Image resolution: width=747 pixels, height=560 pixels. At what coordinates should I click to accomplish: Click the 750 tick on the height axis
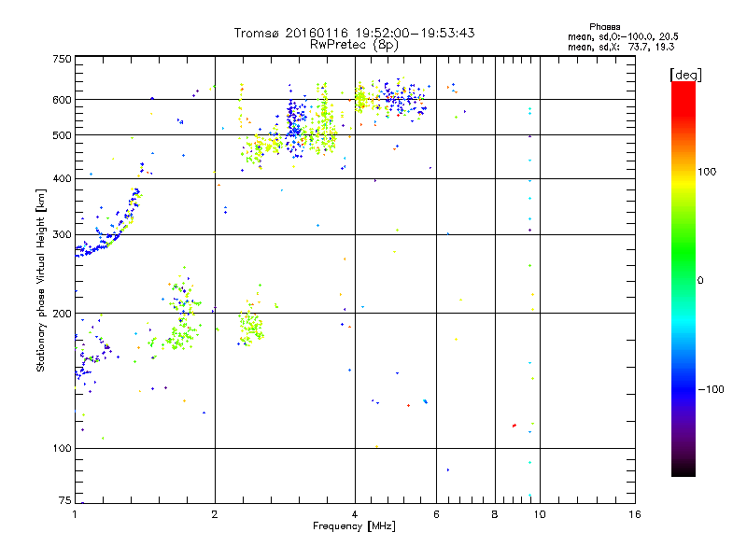point(62,59)
